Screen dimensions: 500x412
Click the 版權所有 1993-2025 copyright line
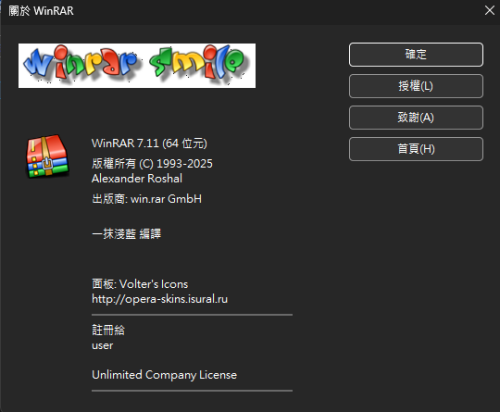[152, 164]
